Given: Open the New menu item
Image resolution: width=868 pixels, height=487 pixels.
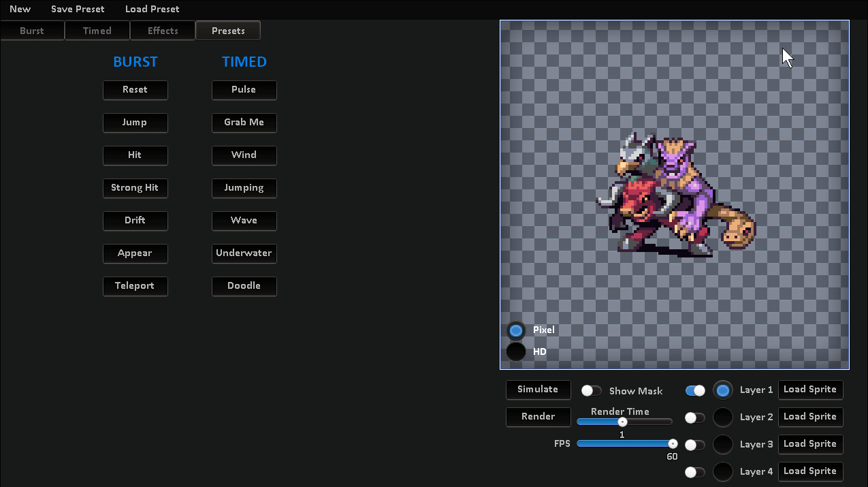Looking at the screenshot, I should click(x=20, y=9).
